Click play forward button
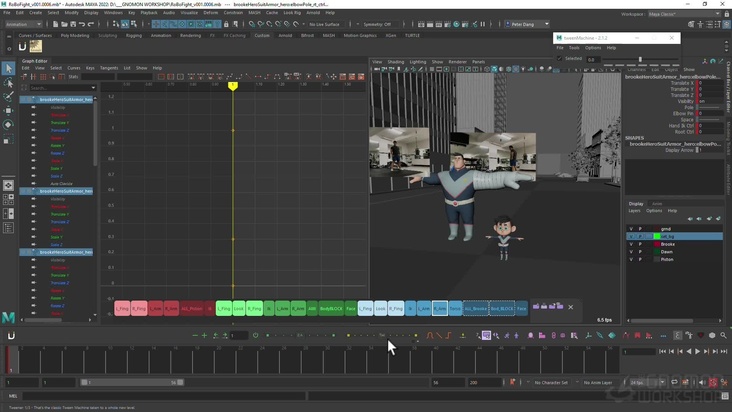This screenshot has height=412, width=732. click(x=697, y=351)
